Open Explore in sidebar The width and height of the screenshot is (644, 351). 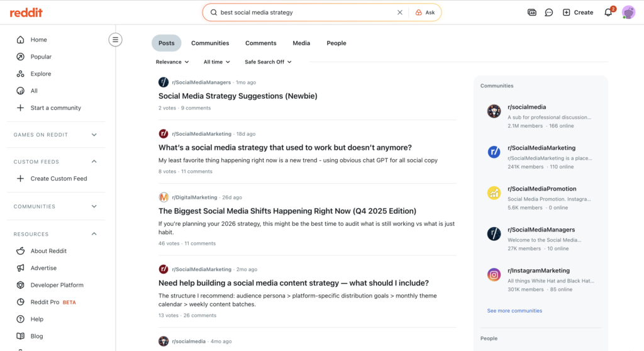click(x=41, y=74)
